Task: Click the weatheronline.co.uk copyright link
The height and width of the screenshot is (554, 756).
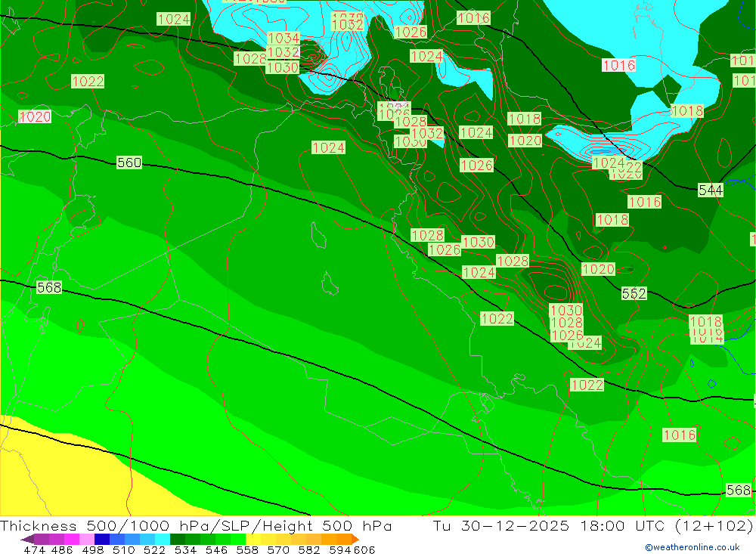Action: (x=692, y=547)
